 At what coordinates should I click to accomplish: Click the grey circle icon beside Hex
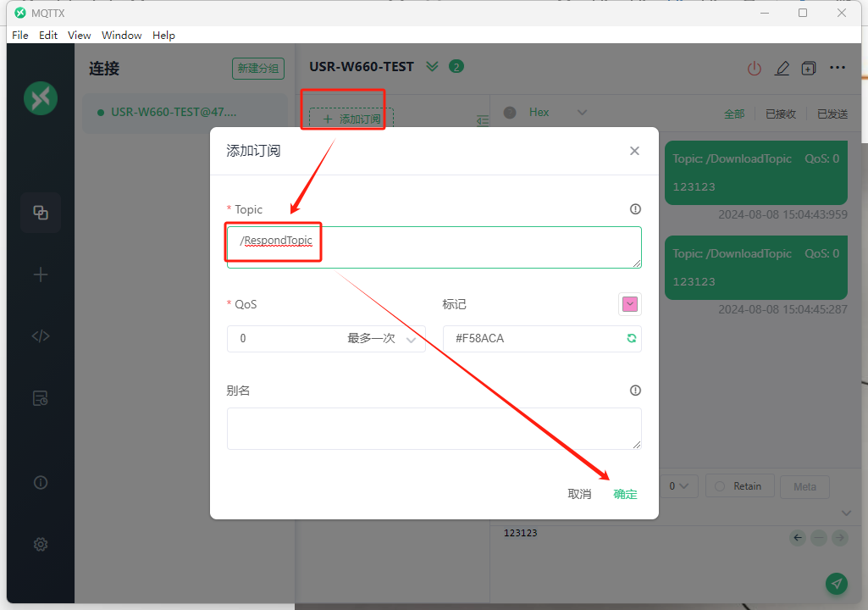[x=510, y=113]
